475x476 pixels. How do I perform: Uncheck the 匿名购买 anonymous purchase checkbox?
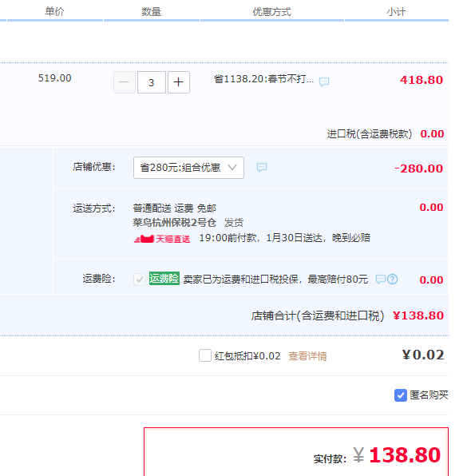coord(400,395)
